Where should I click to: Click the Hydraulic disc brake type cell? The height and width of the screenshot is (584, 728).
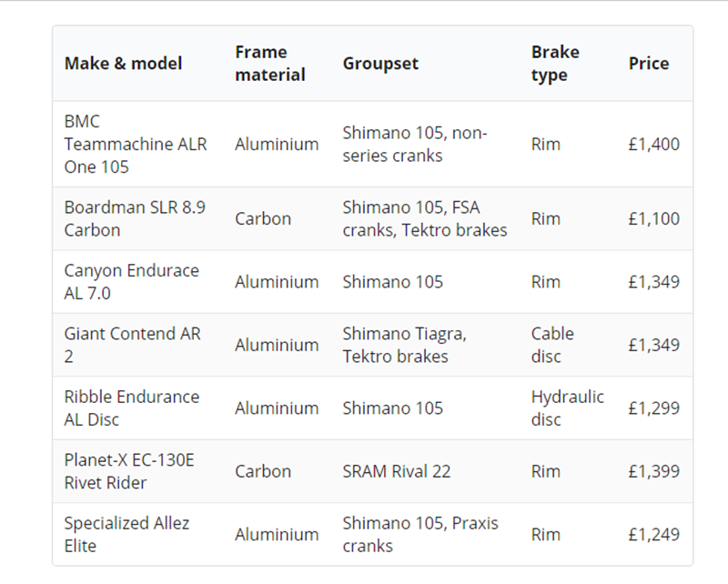[567, 408]
